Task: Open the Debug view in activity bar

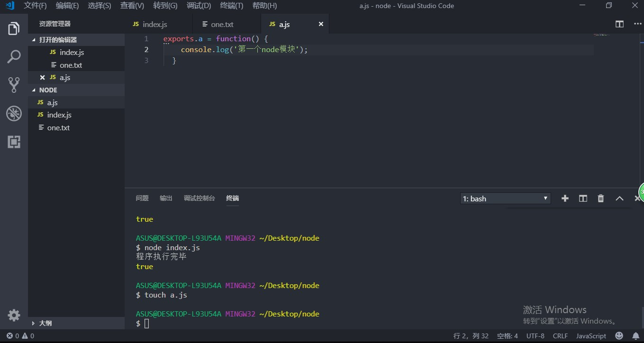Action: point(14,114)
